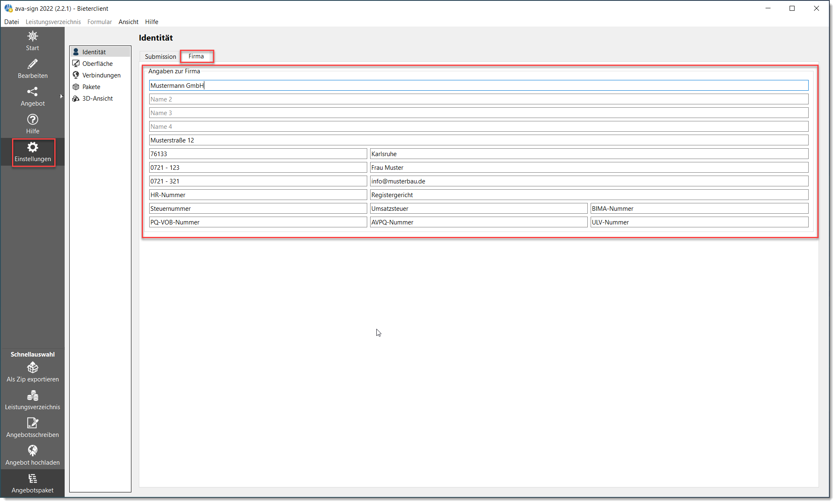Click the Name 4 input field
This screenshot has width=836, height=504.
479,126
